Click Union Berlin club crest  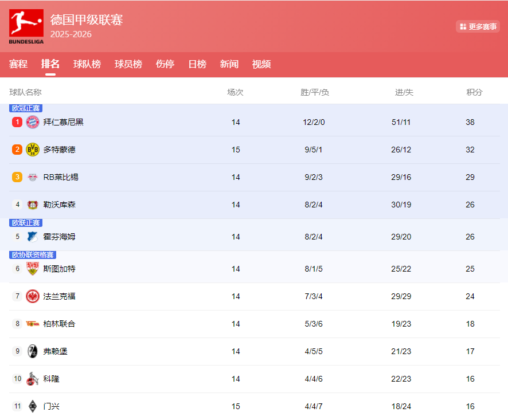tap(33, 324)
